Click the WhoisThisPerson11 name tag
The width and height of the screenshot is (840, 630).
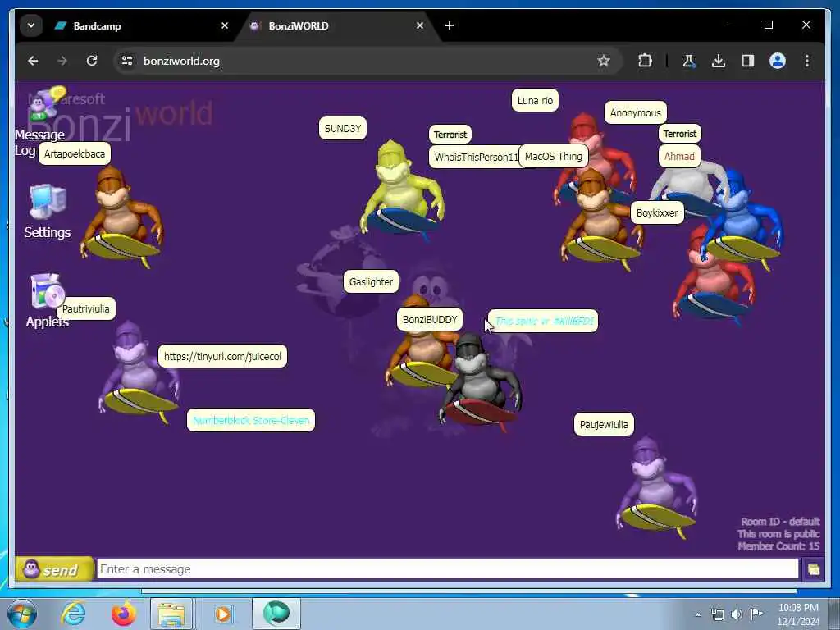click(x=476, y=157)
